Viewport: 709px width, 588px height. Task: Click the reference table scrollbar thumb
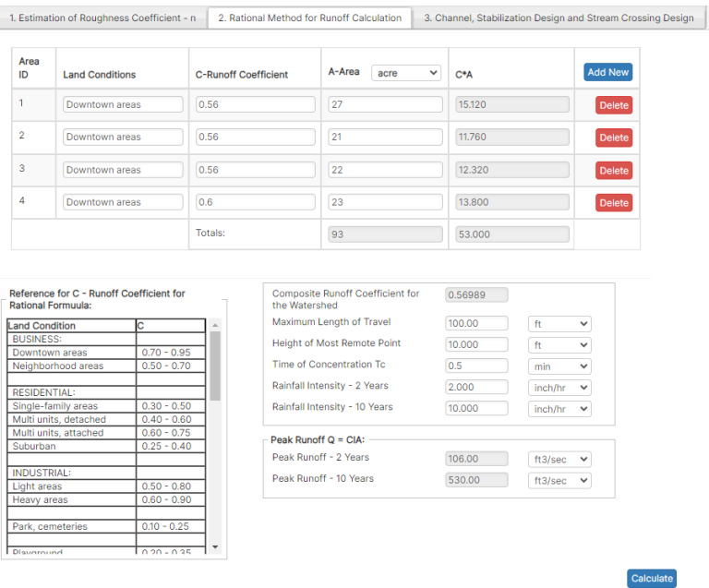coord(215,366)
